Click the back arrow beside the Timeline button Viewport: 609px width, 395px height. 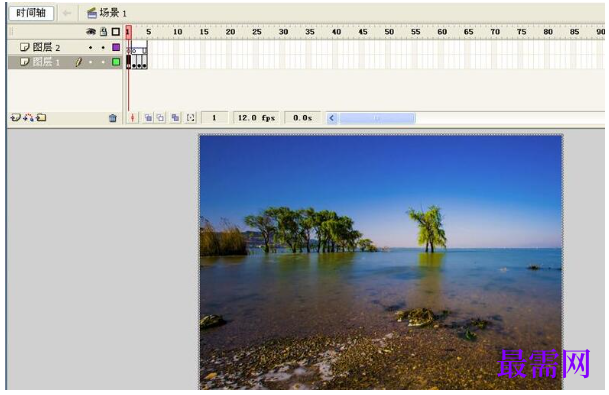(67, 13)
